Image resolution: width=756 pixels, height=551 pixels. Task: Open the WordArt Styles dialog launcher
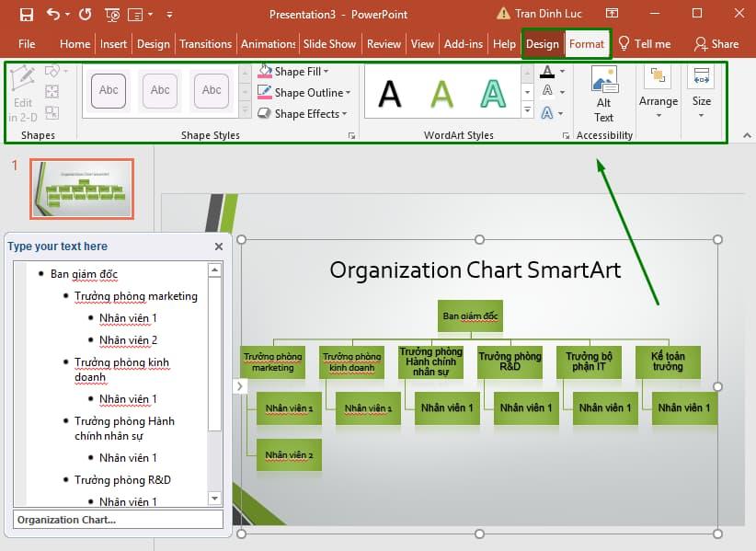click(x=567, y=134)
